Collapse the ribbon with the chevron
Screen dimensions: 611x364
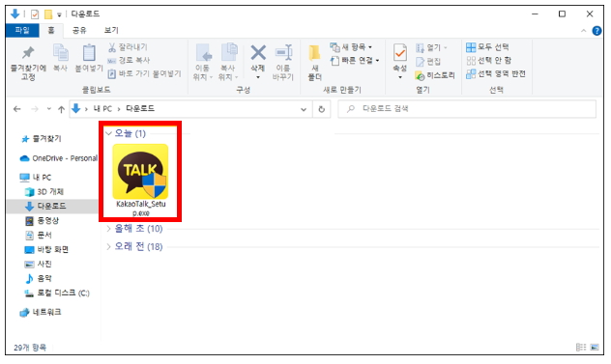coord(583,31)
